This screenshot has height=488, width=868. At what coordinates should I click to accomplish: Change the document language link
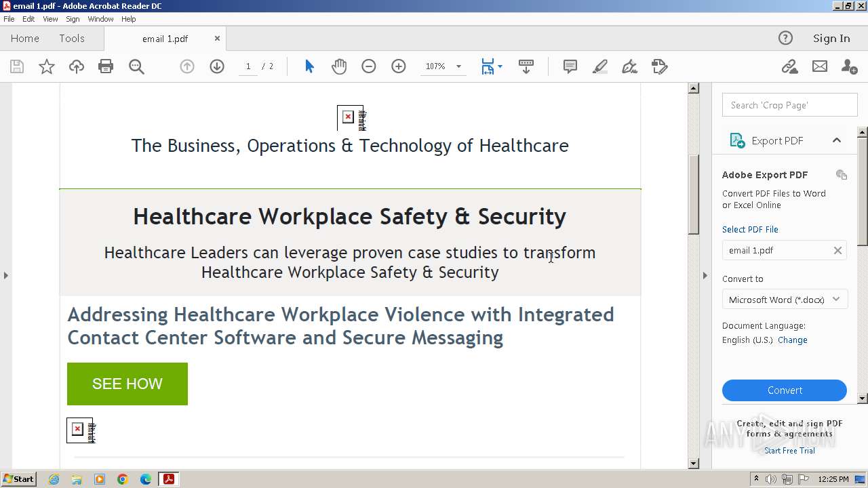coord(792,340)
